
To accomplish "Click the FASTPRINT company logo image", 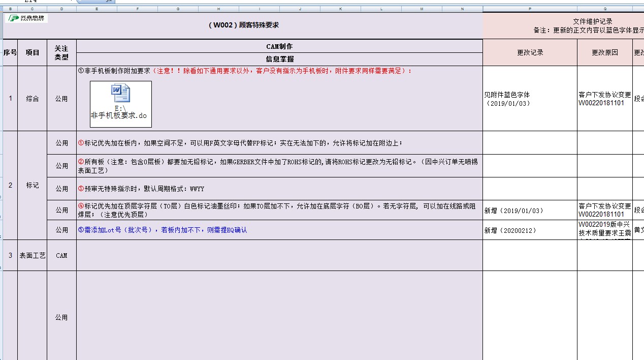I will pyautogui.click(x=26, y=18).
